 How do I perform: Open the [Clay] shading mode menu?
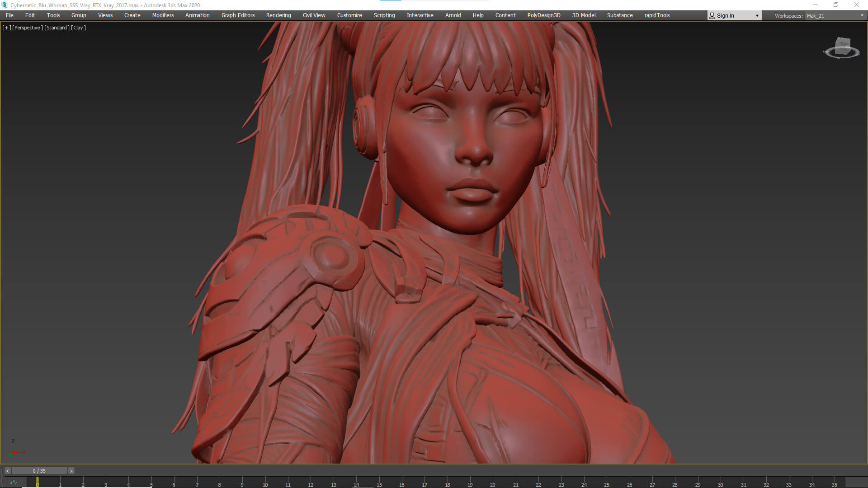pyautogui.click(x=79, y=28)
